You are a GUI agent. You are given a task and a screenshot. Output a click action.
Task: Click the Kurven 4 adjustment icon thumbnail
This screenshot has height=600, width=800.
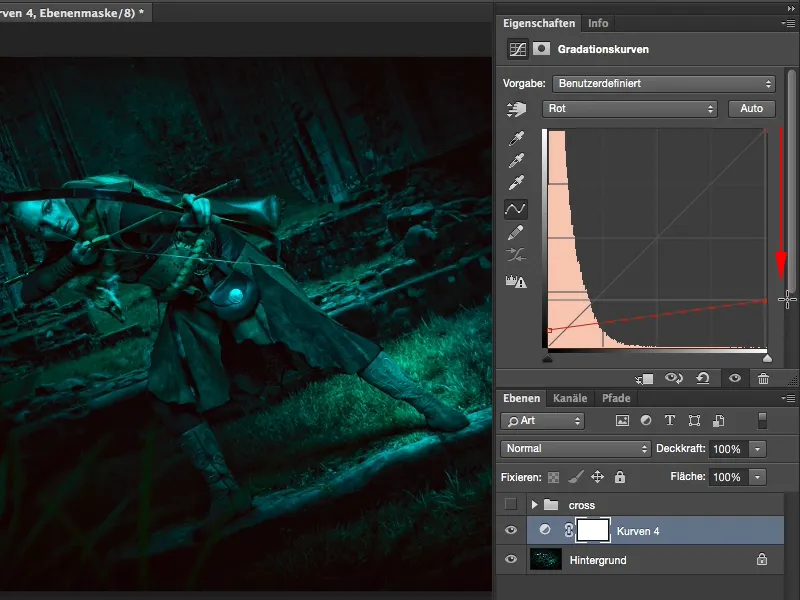click(x=545, y=530)
